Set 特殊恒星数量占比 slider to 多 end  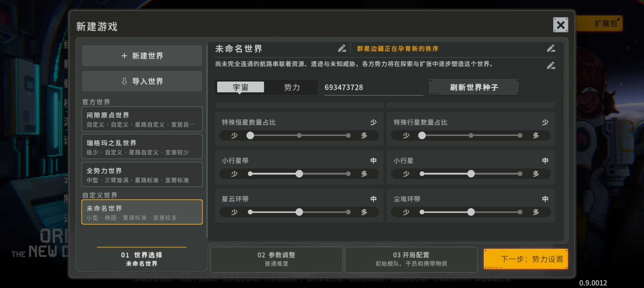(348, 135)
